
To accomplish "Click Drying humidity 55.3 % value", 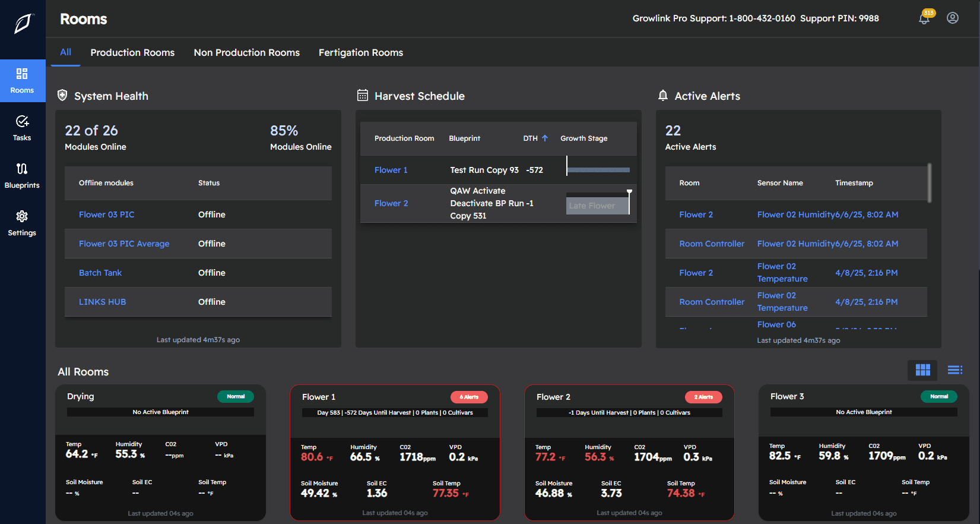I will [130, 454].
